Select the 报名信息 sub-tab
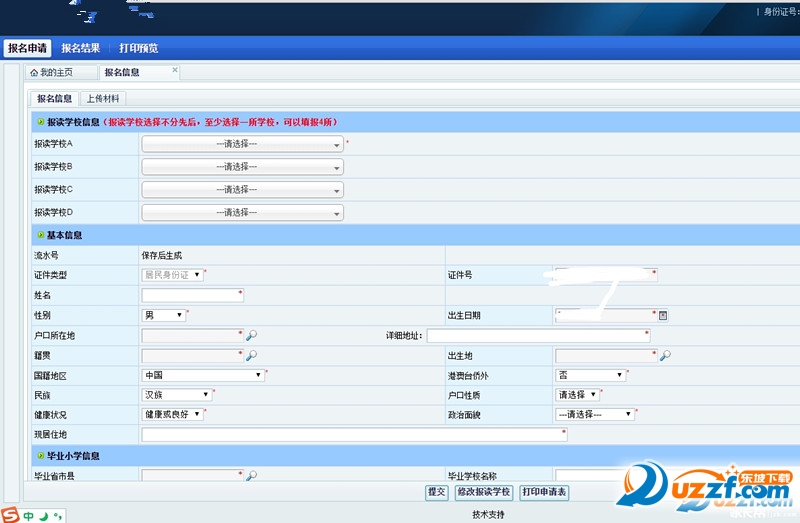Screen dimensions: 800x523 pos(54,98)
